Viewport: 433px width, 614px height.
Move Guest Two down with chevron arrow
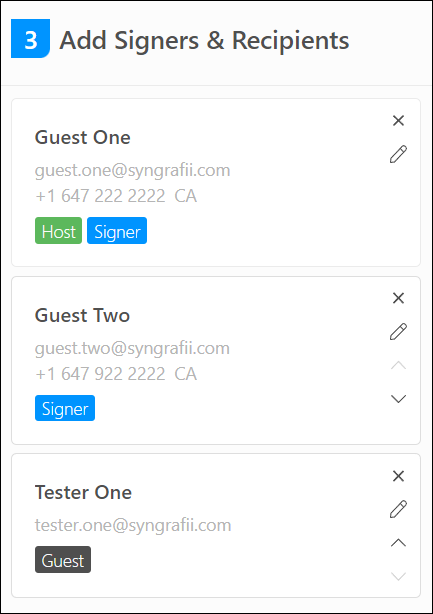click(398, 399)
